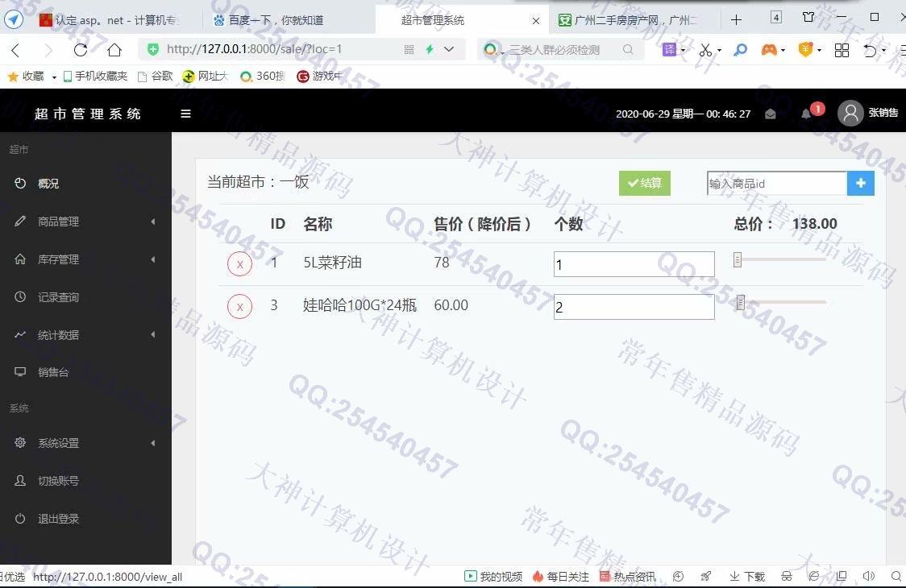Switch to 认定 asp。net browser tab
906x588 pixels.
tap(110, 20)
